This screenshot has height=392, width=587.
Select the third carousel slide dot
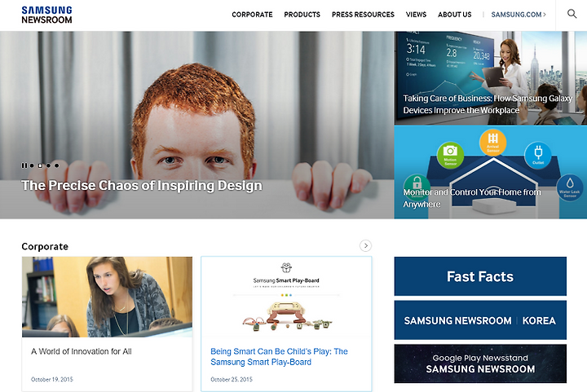pyautogui.click(x=48, y=165)
